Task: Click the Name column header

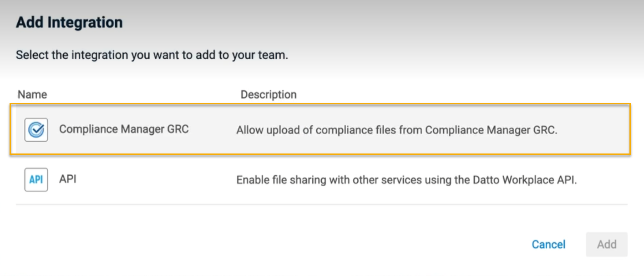Action: pyautogui.click(x=32, y=95)
